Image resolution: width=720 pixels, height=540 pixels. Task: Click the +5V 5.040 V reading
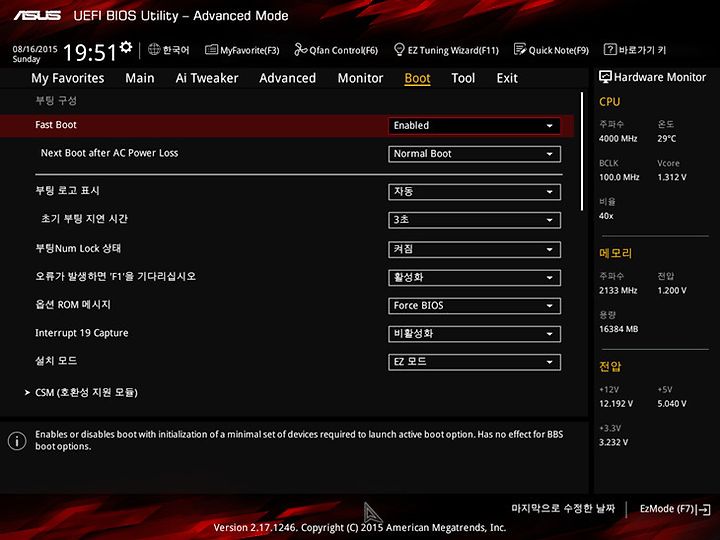pyautogui.click(x=672, y=404)
